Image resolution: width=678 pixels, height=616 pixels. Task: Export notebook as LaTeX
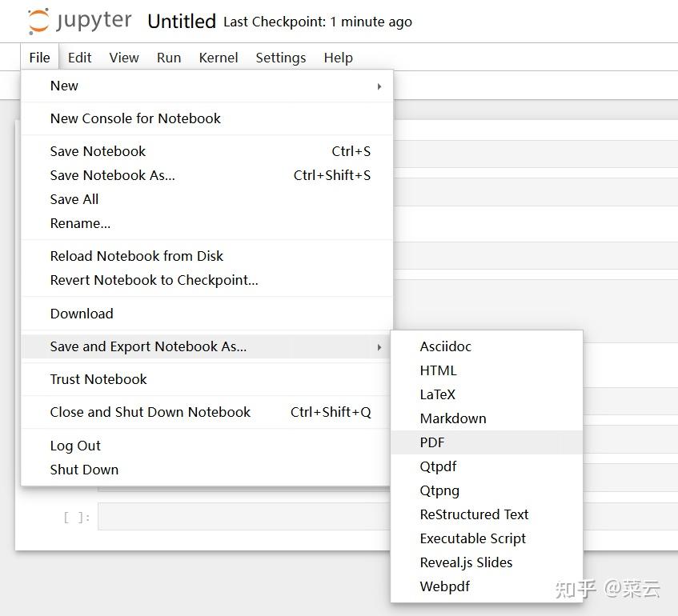(x=438, y=394)
